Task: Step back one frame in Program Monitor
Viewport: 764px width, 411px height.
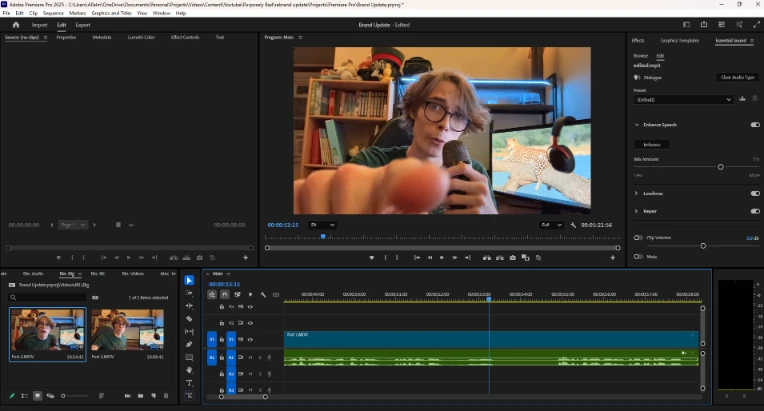Action: click(x=430, y=258)
